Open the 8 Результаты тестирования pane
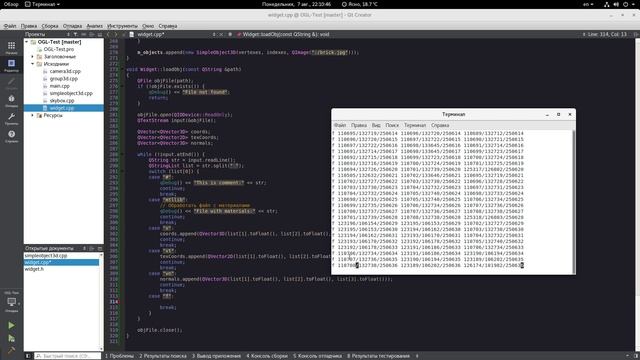This screenshot has height=360, width=640. click(378, 356)
